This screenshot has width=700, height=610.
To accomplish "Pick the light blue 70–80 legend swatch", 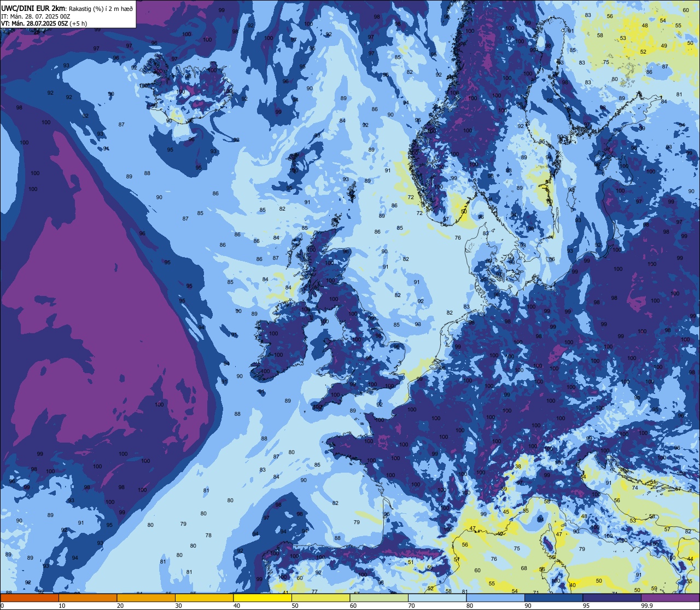I will click(437, 597).
